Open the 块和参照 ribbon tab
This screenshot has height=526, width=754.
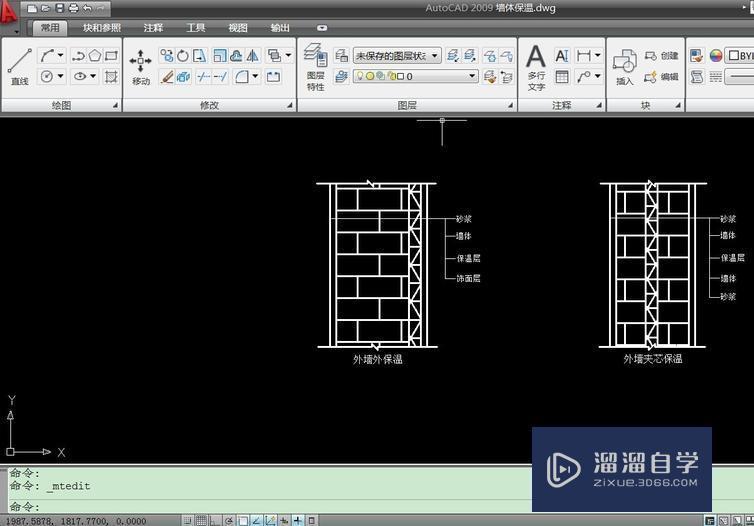coord(102,28)
